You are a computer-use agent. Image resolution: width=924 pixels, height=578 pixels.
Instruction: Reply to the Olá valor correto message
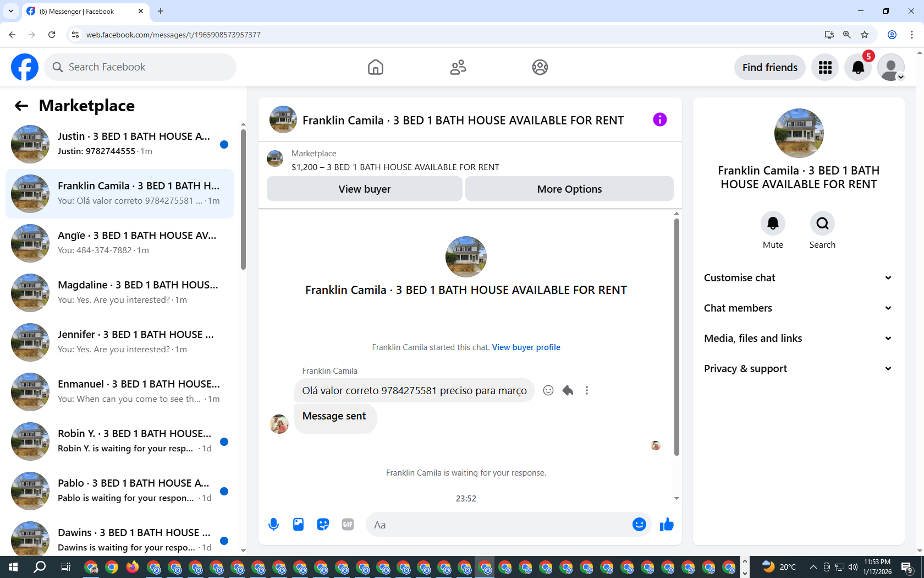pyautogui.click(x=568, y=390)
